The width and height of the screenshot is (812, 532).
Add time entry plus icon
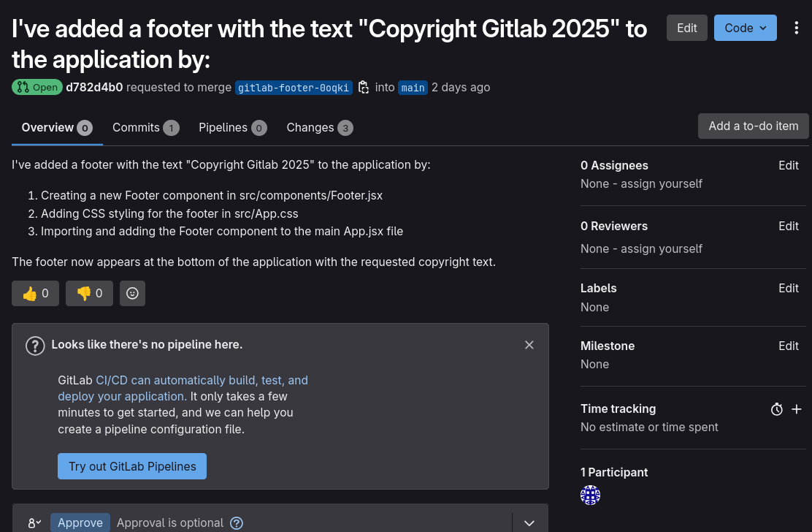pyautogui.click(x=797, y=409)
